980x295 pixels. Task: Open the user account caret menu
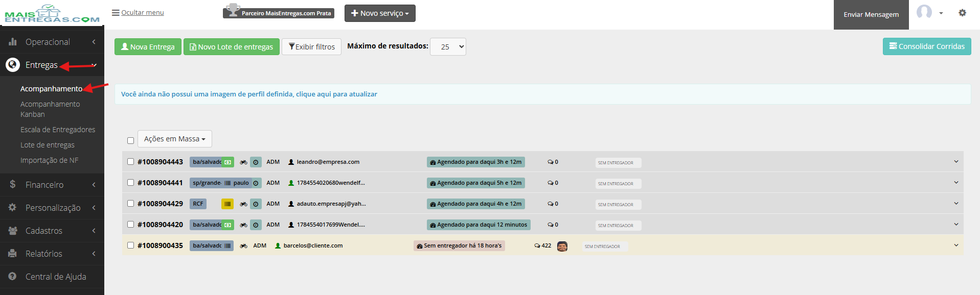pyautogui.click(x=941, y=13)
